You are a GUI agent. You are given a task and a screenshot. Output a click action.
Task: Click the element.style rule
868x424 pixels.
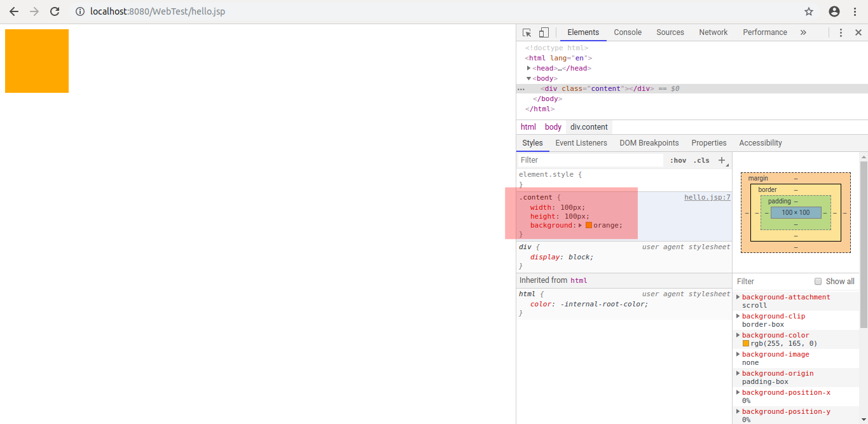pos(551,174)
